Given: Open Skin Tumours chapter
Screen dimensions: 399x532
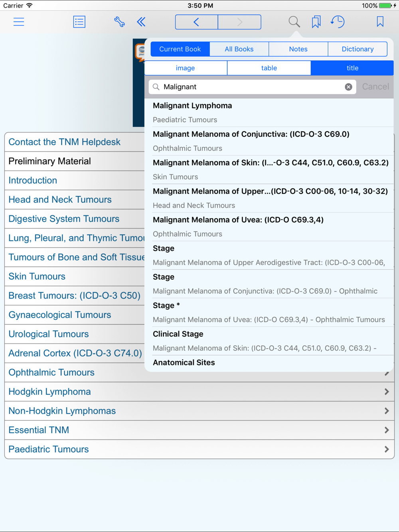Looking at the screenshot, I should coord(75,276).
